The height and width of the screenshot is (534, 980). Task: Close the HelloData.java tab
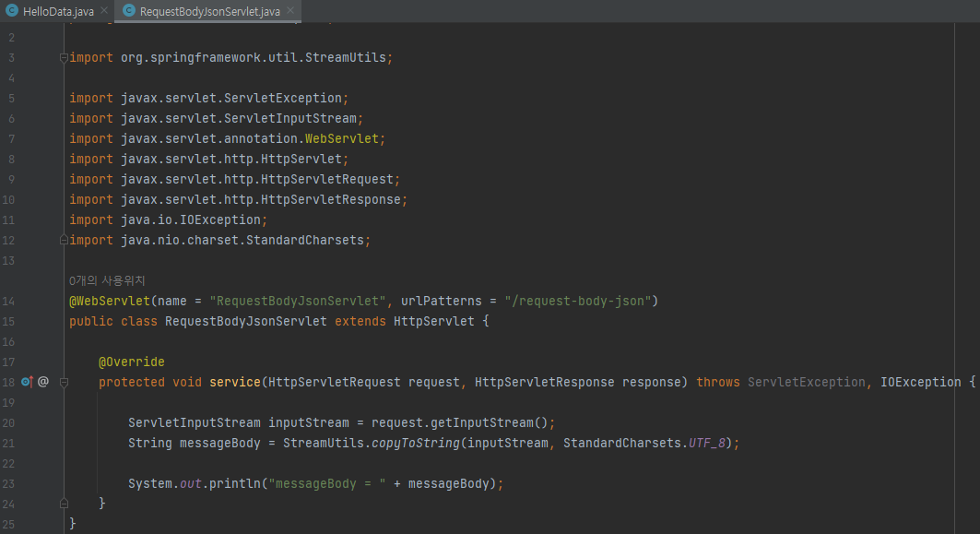tap(104, 11)
